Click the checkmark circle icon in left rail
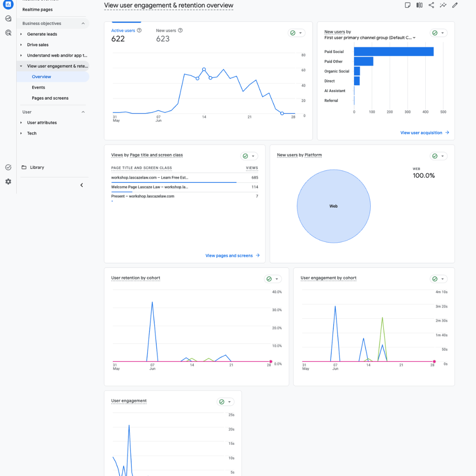The height and width of the screenshot is (476, 476). (x=8, y=167)
